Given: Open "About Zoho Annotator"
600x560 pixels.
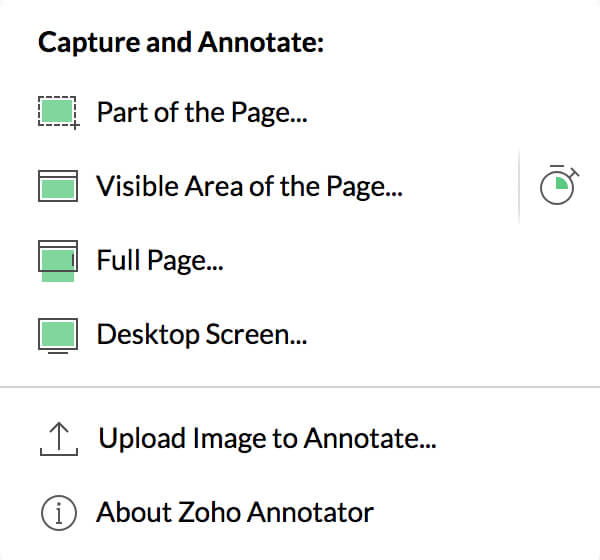Looking at the screenshot, I should [x=235, y=512].
